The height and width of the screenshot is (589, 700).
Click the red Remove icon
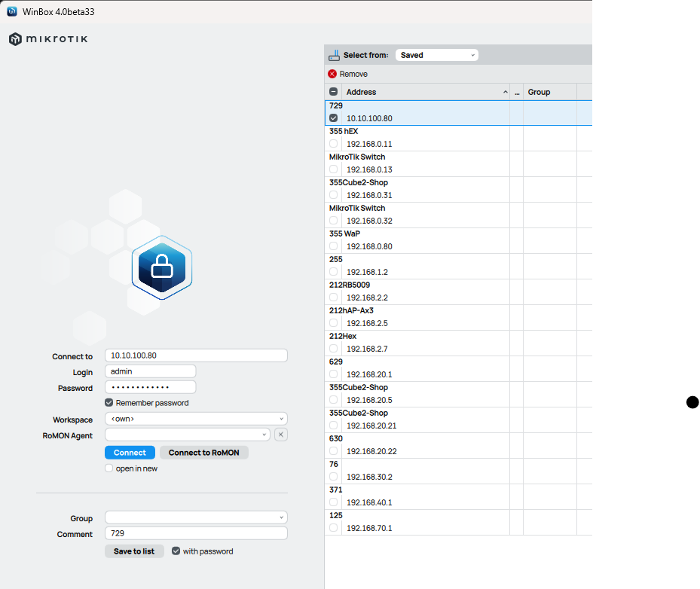(x=332, y=74)
